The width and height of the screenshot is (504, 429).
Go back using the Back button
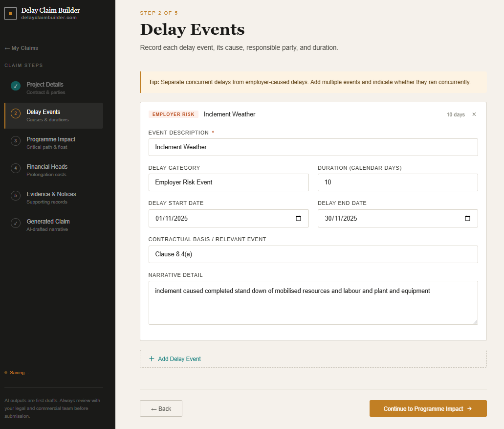point(161,408)
